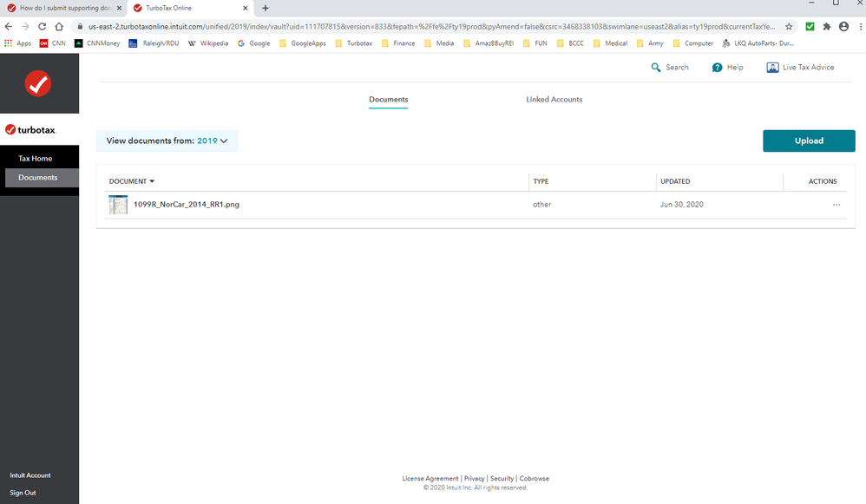Open the CNNMoney bookmark
The height and width of the screenshot is (504, 866).
(x=97, y=43)
